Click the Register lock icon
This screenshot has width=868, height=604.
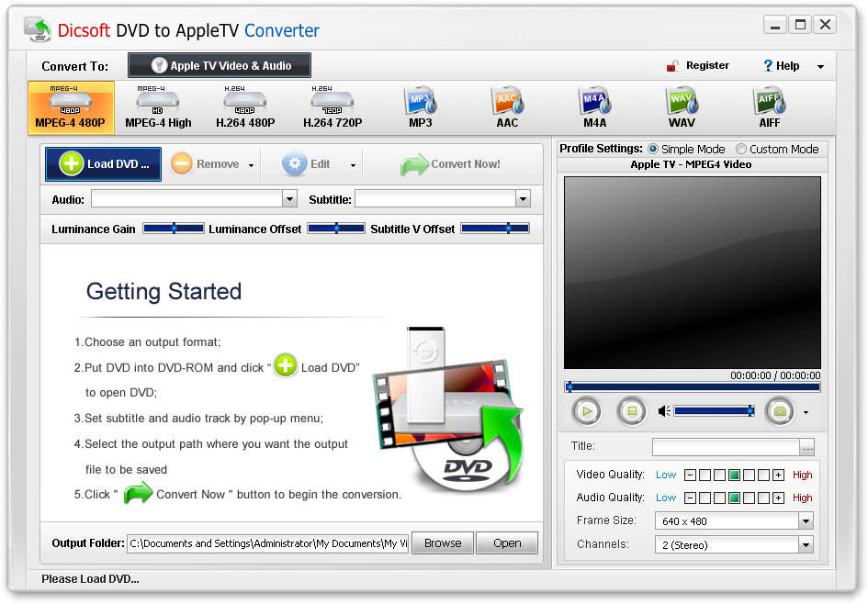[672, 66]
